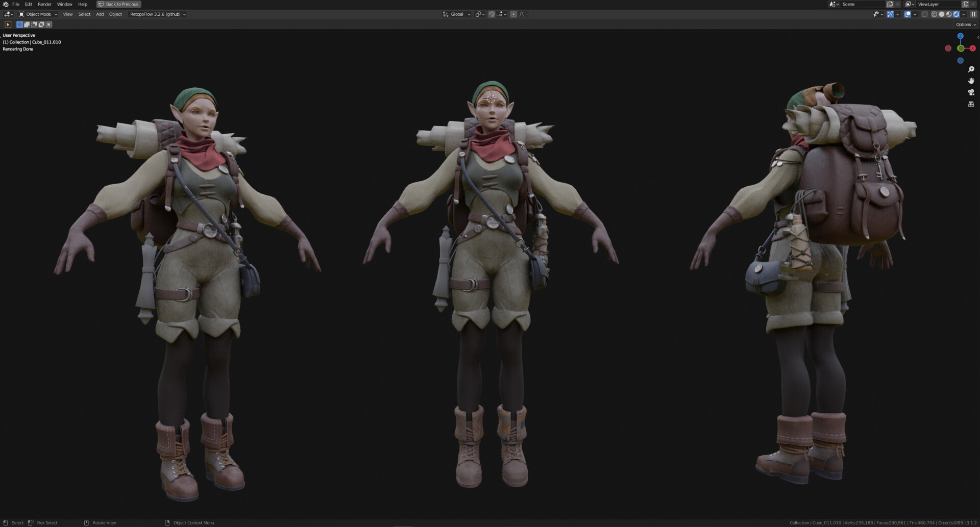Screen dimensions: 980x527
Task: Choose solid viewport shading sphere
Action: tap(942, 14)
